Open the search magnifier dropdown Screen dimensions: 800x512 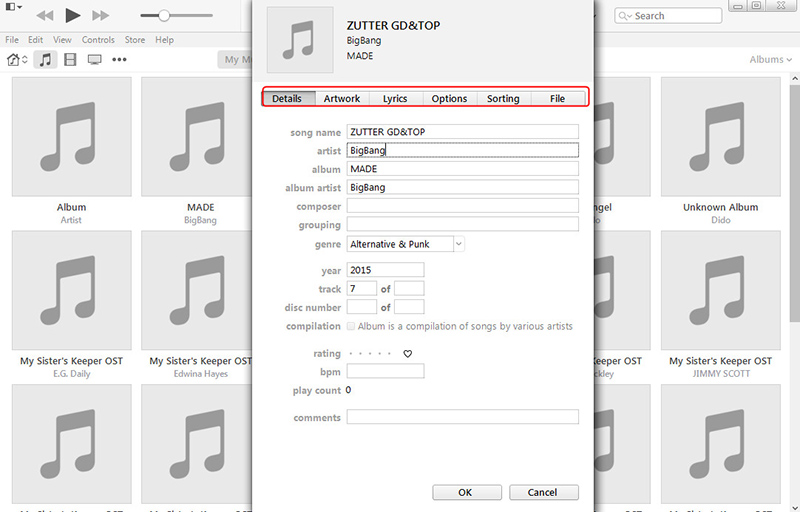click(625, 16)
